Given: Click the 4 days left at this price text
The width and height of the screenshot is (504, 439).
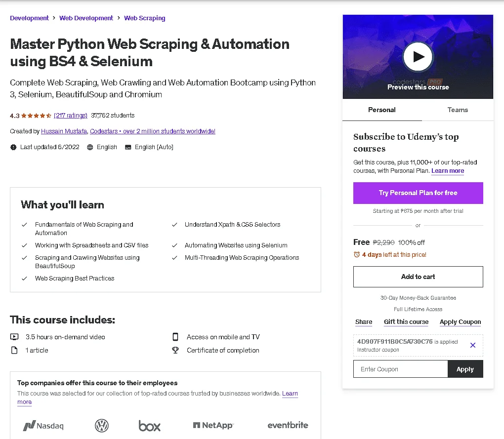Looking at the screenshot, I should 394,255.
